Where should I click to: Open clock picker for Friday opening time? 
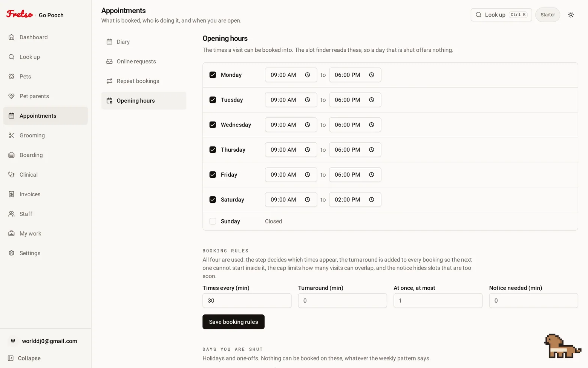pos(307,174)
